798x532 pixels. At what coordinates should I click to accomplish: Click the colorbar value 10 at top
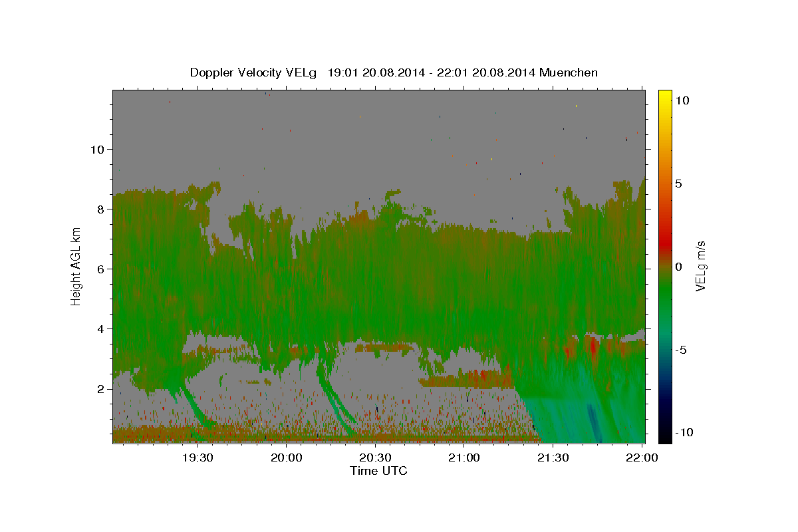tap(682, 100)
